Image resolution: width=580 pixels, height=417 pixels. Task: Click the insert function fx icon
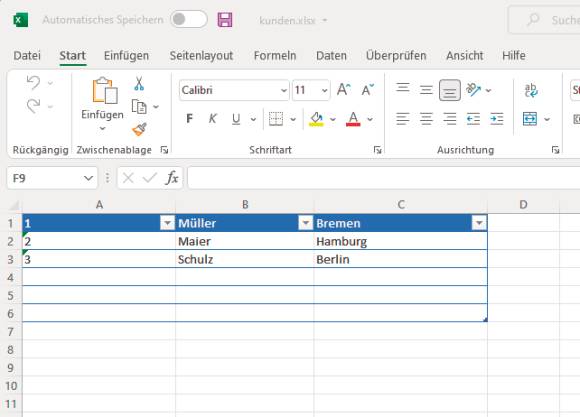click(172, 178)
